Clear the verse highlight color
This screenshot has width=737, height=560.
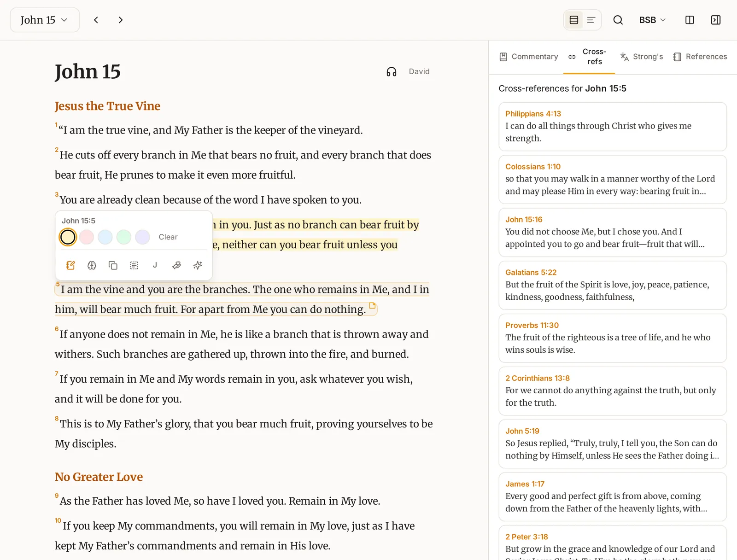[168, 237]
